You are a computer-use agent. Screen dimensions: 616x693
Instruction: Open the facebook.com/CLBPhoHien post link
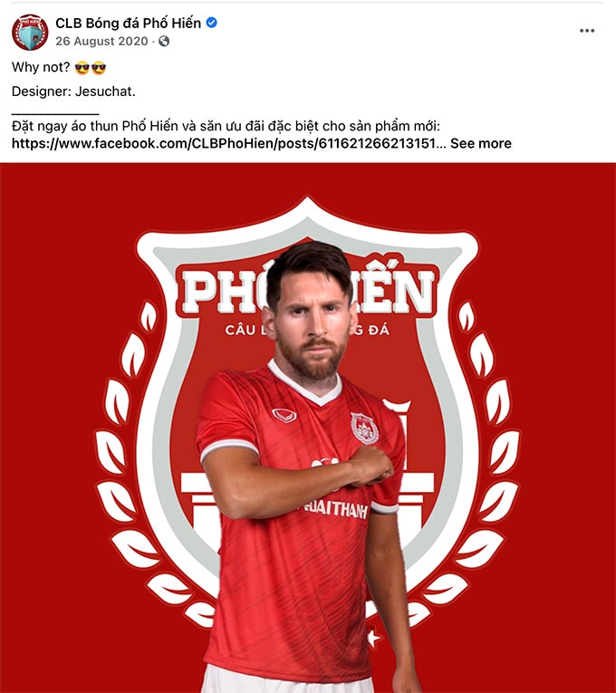[x=228, y=143]
